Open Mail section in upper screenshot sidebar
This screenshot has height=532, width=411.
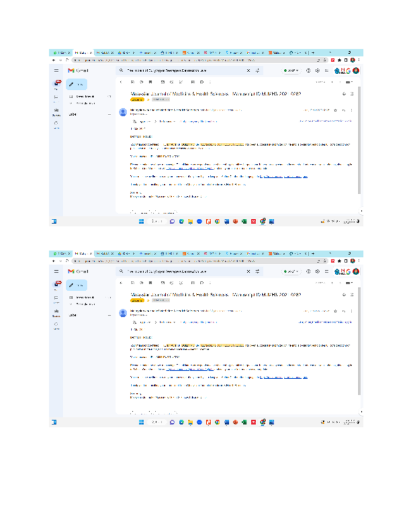click(57, 84)
